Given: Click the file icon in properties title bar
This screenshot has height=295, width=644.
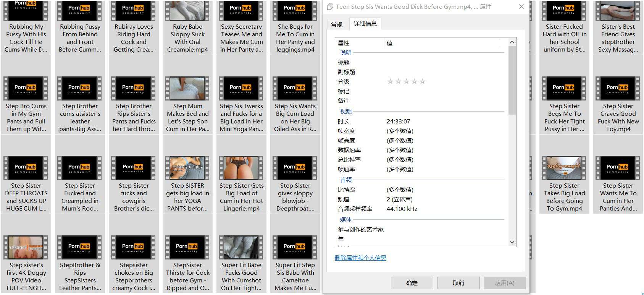Looking at the screenshot, I should (x=330, y=7).
